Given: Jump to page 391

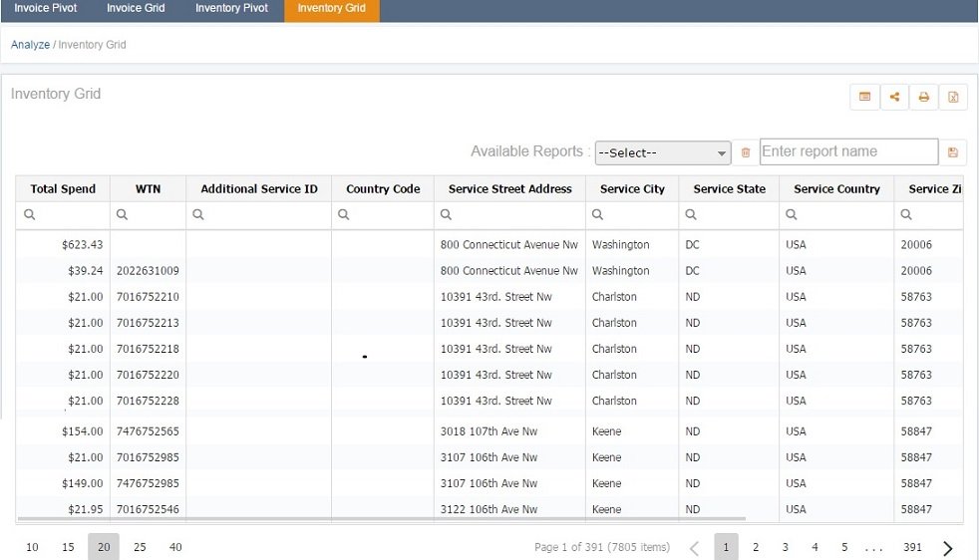Looking at the screenshot, I should coord(912,547).
